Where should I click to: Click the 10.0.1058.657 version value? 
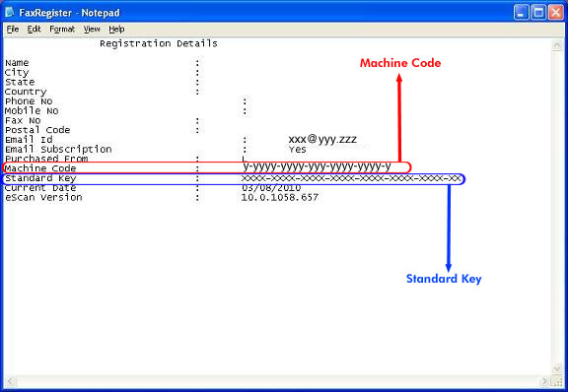pos(280,198)
